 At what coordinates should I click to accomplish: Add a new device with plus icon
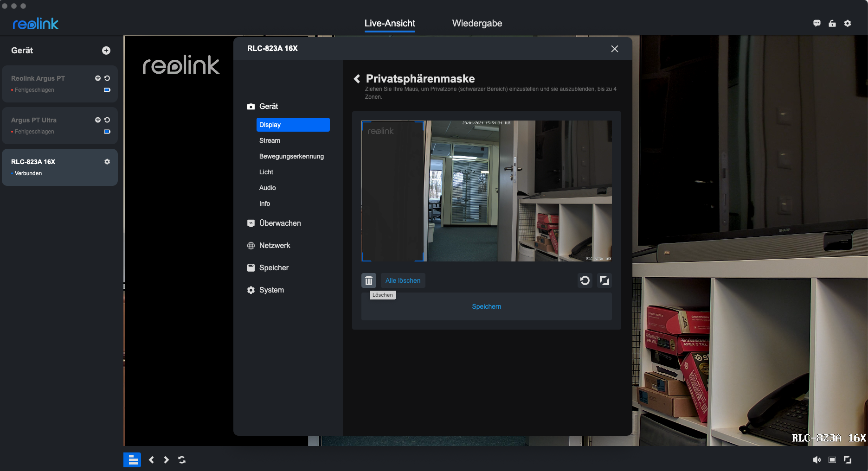[x=106, y=51]
